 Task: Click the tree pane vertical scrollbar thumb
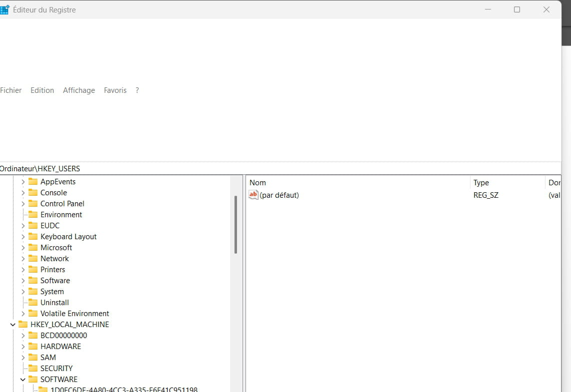(235, 225)
